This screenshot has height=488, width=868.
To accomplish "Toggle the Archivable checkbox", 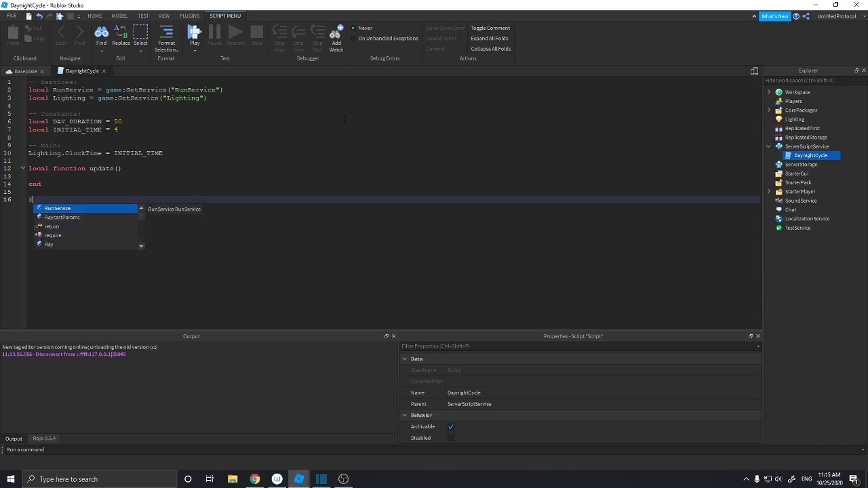I will [x=450, y=426].
